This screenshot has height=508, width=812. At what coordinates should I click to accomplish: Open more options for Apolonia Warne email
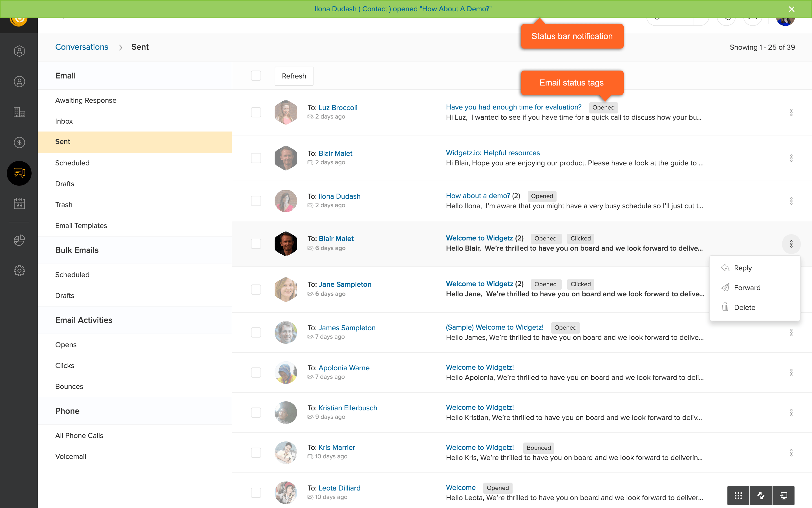point(791,372)
